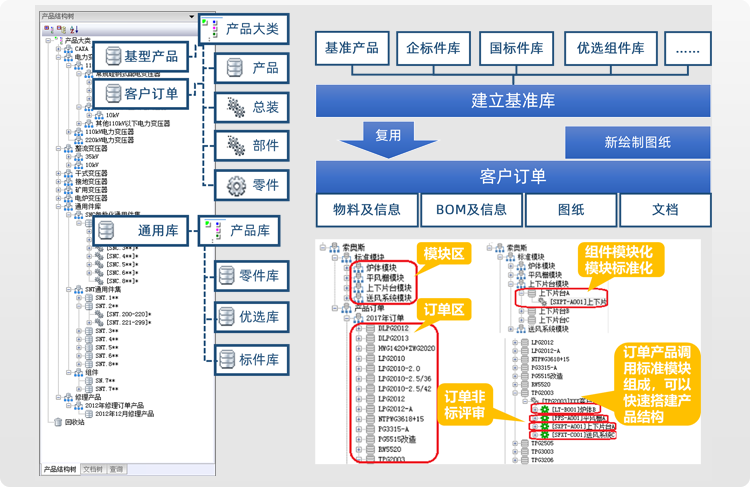Click the database icon beside 优选库
The height and width of the screenshot is (487, 750).
(226, 317)
